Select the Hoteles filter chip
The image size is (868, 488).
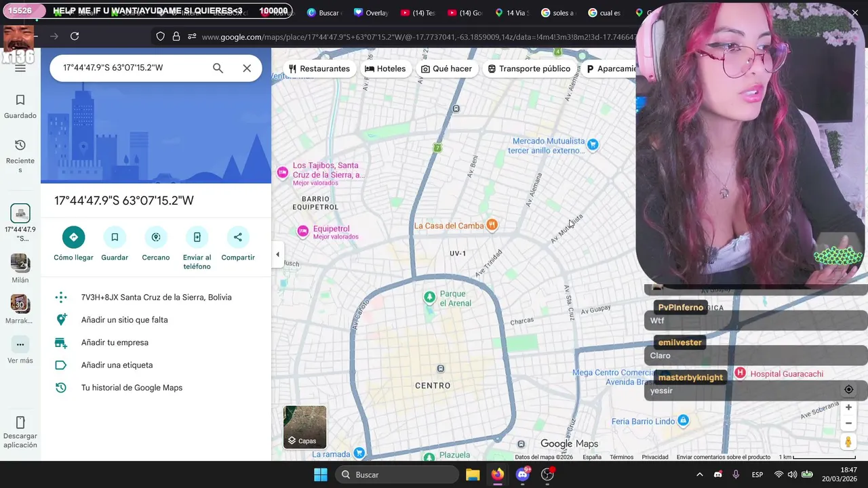click(x=385, y=68)
